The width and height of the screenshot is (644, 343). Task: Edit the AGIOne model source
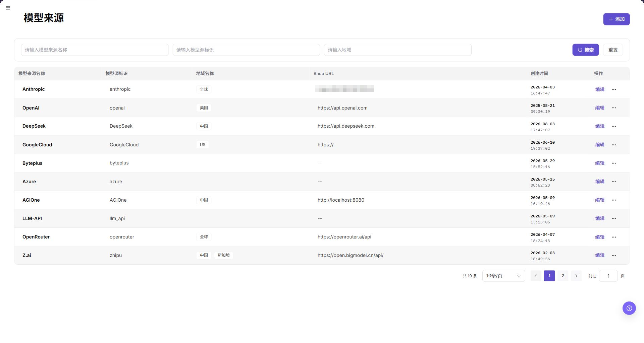599,200
